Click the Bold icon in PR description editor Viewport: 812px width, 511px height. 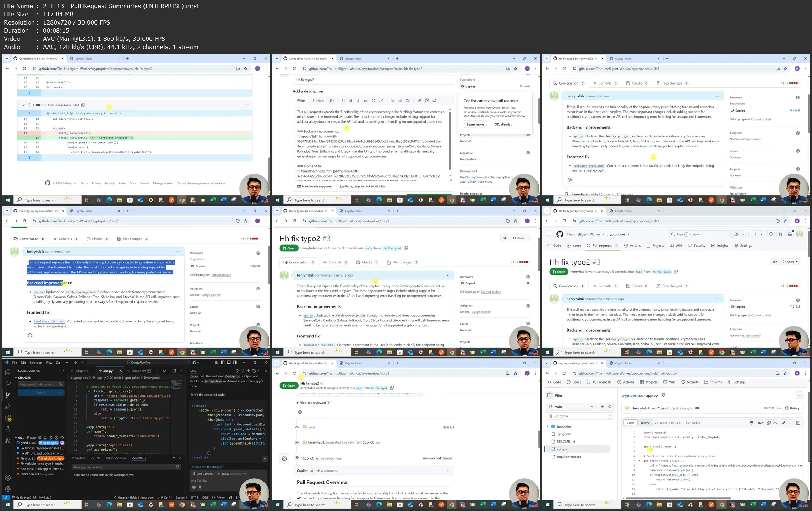[350, 100]
